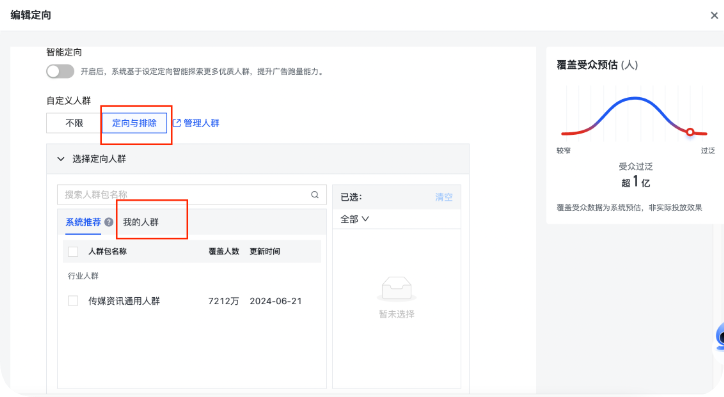Screen dimensions: 724x397
Task: Focus the 搜索人群包名称 search field
Action: click(192, 194)
